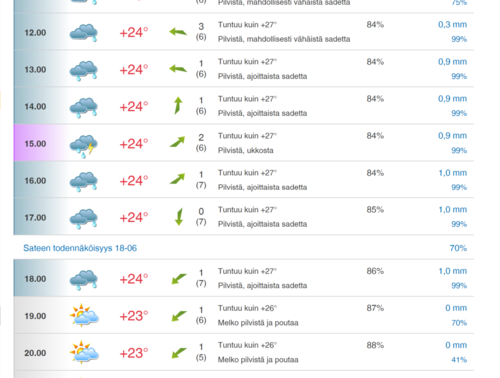Click the 41% probability at 20.00

point(459,360)
